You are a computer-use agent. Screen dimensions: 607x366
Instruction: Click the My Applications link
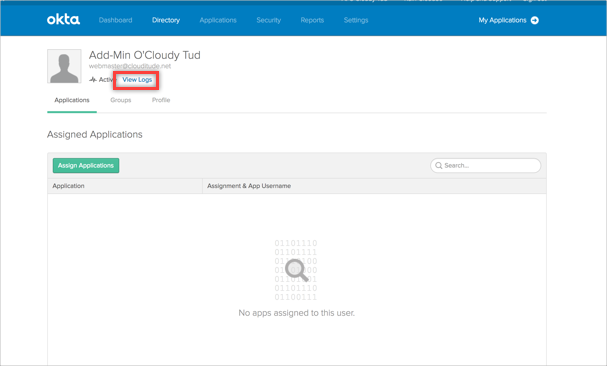click(x=502, y=20)
